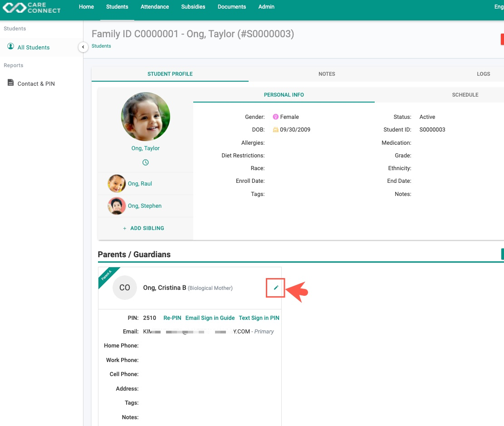This screenshot has width=504, height=426.
Task: Open sibling Ong, Stephen's profile
Action: coord(145,206)
